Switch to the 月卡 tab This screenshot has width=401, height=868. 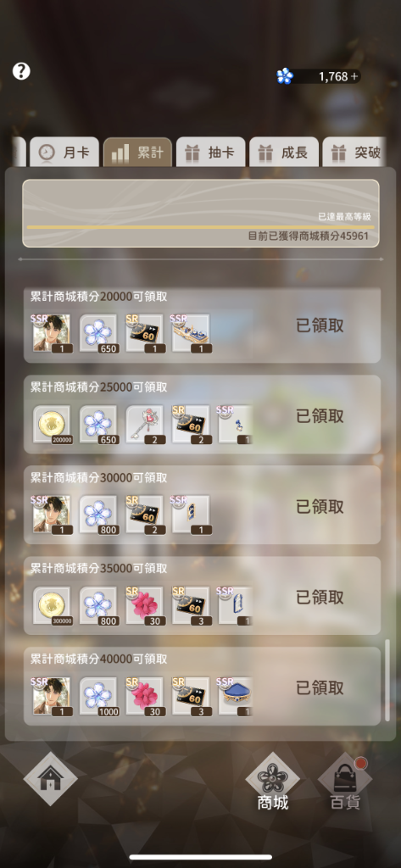point(64,153)
